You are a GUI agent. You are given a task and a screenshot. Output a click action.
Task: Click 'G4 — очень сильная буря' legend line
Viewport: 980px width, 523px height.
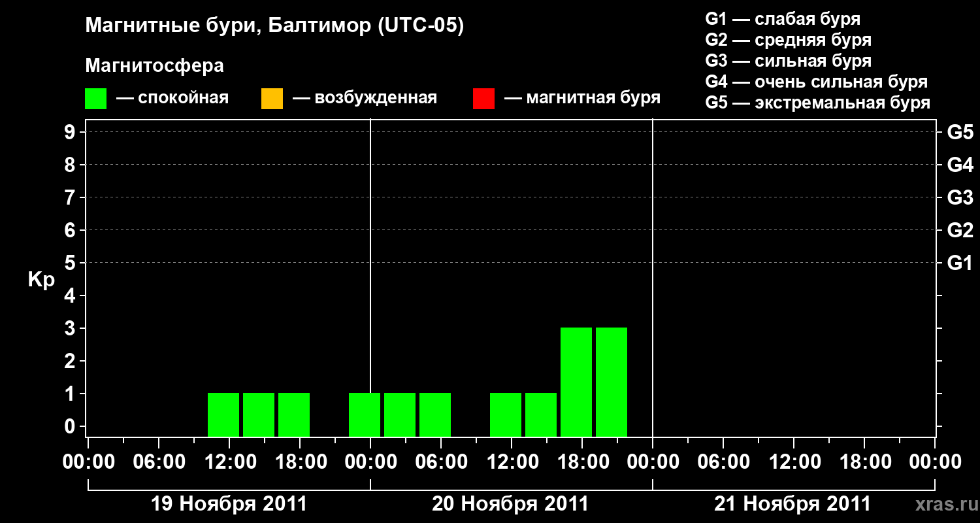[817, 82]
